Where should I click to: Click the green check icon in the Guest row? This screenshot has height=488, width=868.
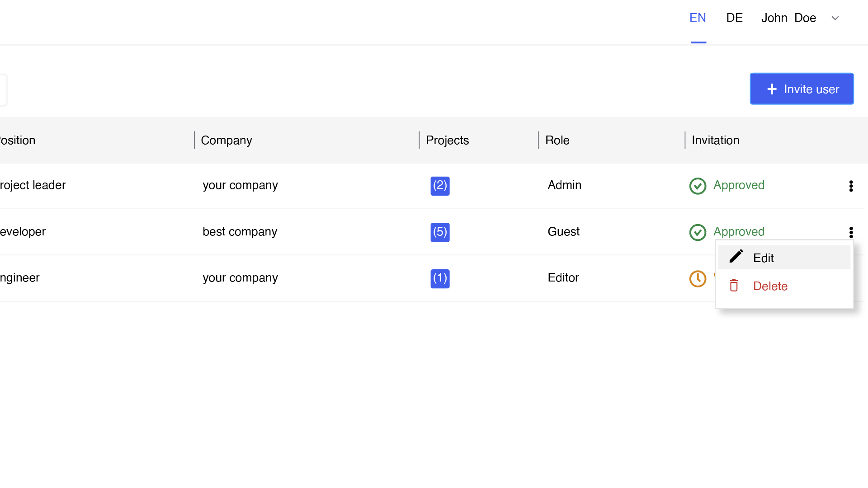pos(698,232)
